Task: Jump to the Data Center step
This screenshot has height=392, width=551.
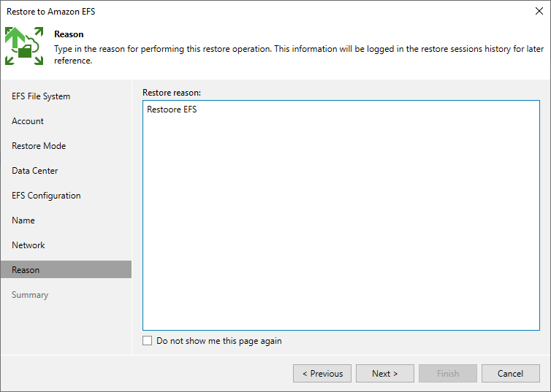Action: pos(35,171)
